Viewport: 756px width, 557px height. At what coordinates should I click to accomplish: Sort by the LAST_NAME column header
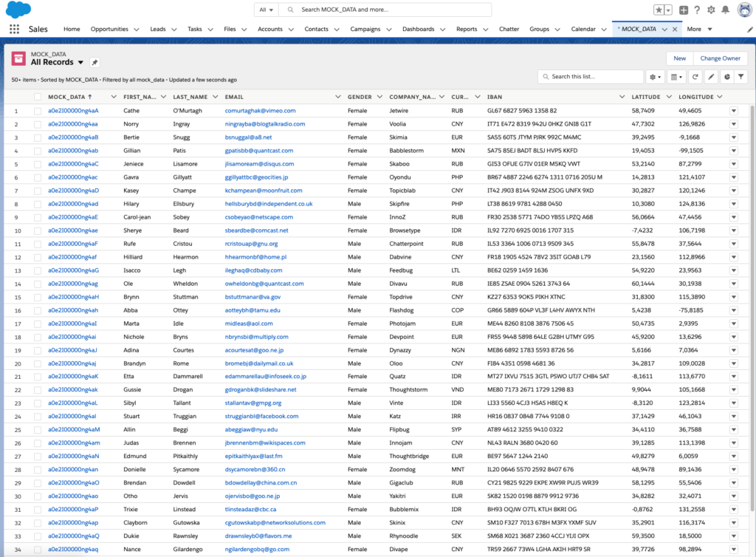pyautogui.click(x=190, y=97)
